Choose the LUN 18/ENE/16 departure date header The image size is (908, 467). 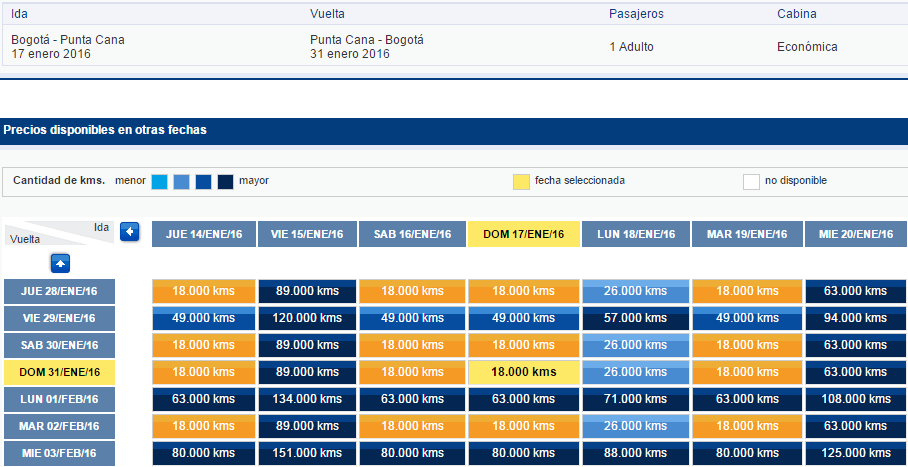tap(636, 234)
